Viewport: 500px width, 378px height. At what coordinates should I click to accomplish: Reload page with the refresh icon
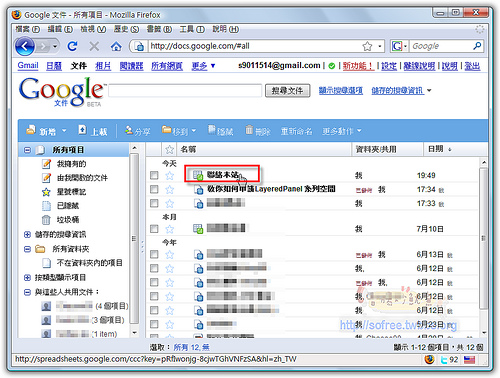point(72,46)
